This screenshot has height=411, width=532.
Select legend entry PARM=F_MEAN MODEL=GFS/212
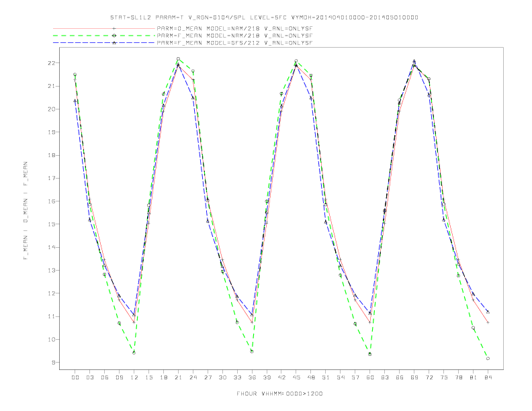tap(234, 43)
